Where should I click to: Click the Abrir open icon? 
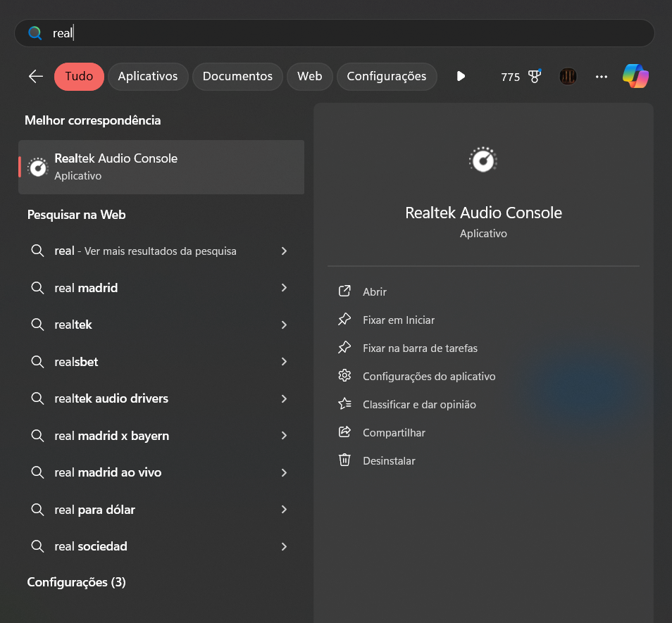coord(344,291)
